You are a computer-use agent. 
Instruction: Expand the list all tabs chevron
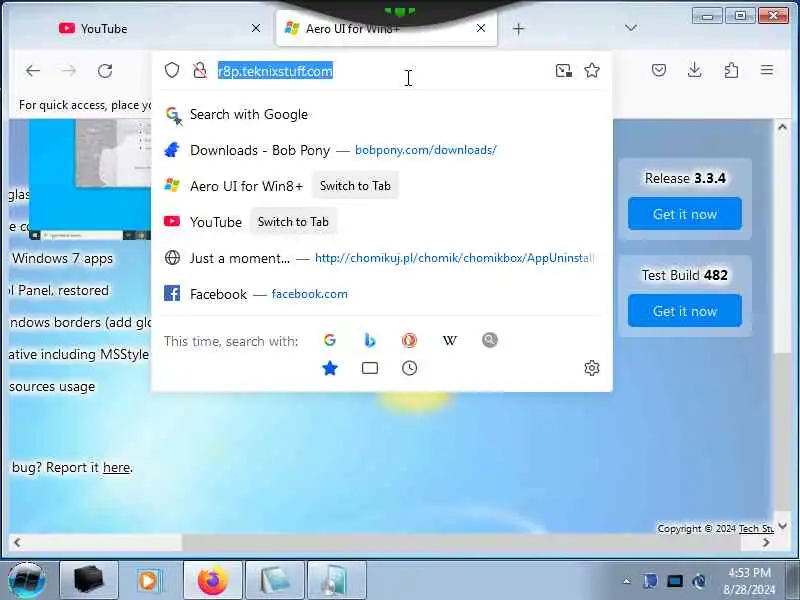pos(631,28)
